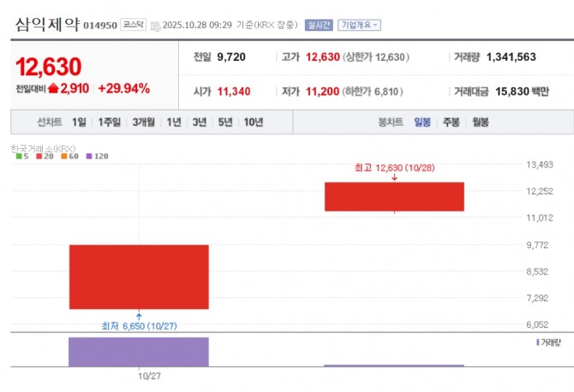Click the 거래량 value 1,341,563

coord(511,57)
